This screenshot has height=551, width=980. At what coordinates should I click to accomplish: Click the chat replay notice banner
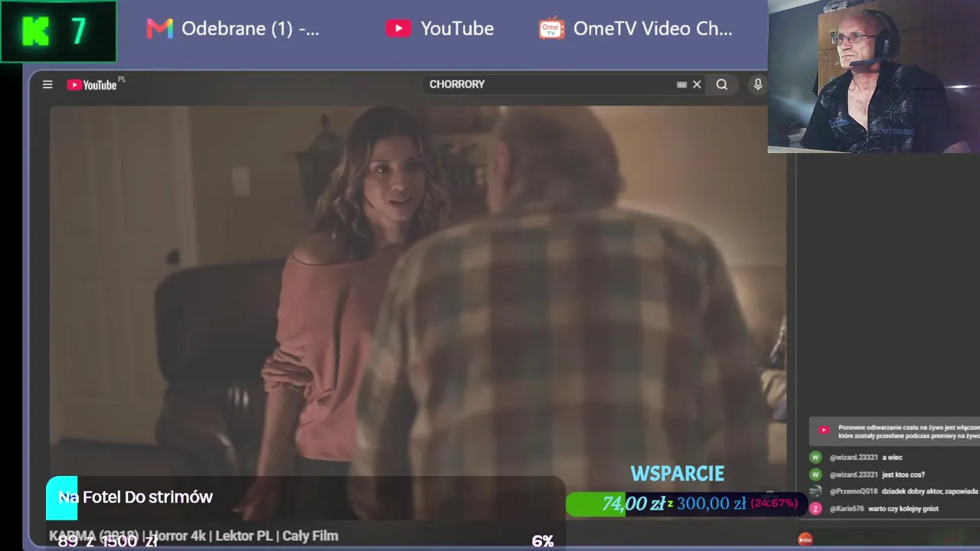(894, 432)
